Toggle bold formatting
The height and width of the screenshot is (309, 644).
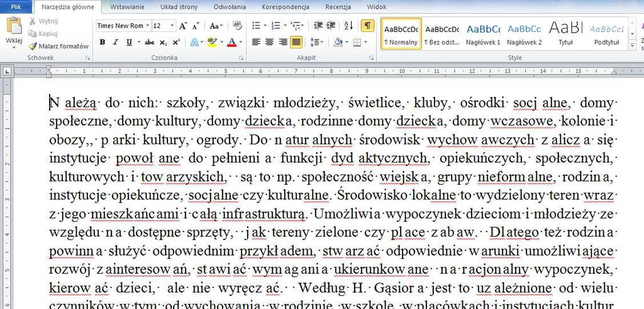103,42
